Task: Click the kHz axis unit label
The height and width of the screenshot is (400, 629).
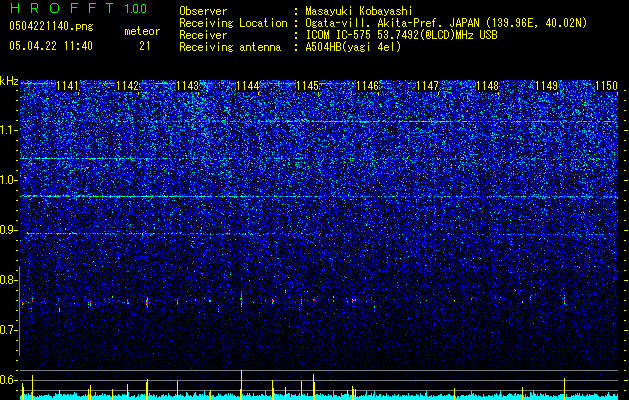Action: [9, 81]
